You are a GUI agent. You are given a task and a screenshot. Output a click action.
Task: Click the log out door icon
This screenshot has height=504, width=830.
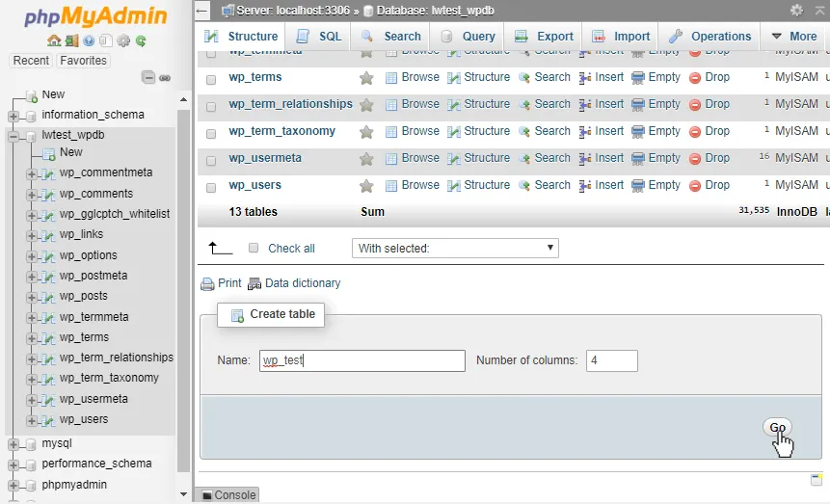pyautogui.click(x=72, y=40)
